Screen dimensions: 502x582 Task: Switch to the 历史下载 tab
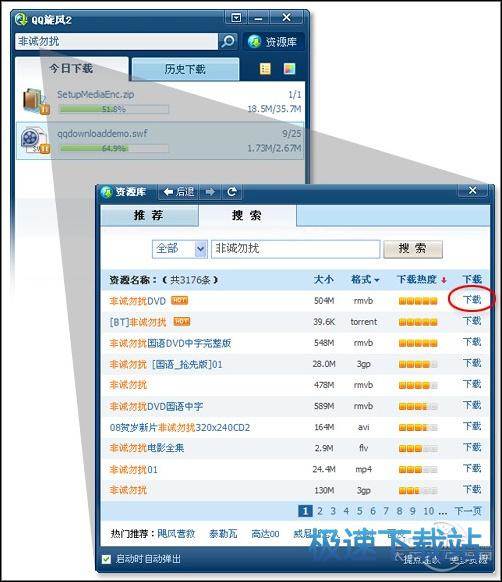pos(185,69)
